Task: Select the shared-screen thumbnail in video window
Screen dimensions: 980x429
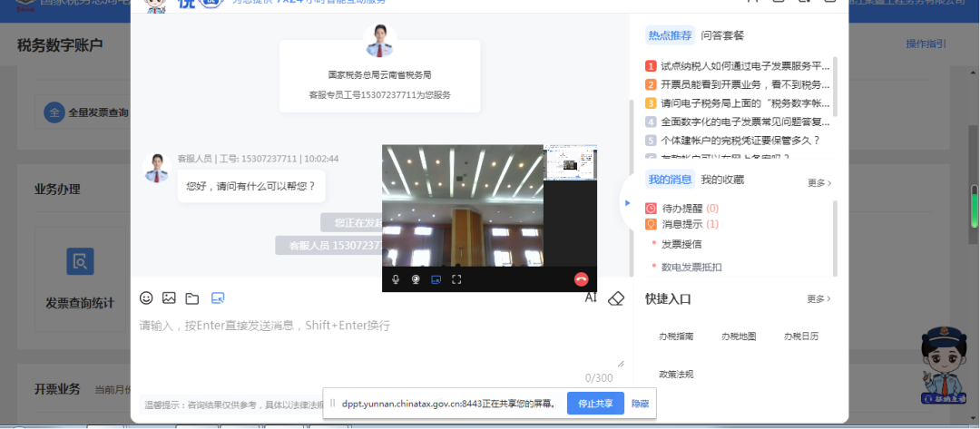Action: 570,162
